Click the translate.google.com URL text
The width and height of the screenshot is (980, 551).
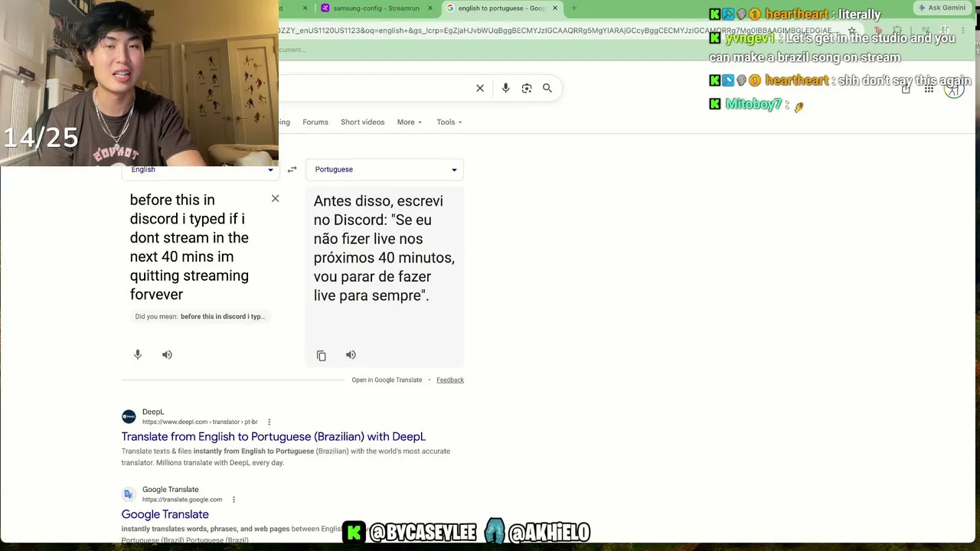[182, 500]
